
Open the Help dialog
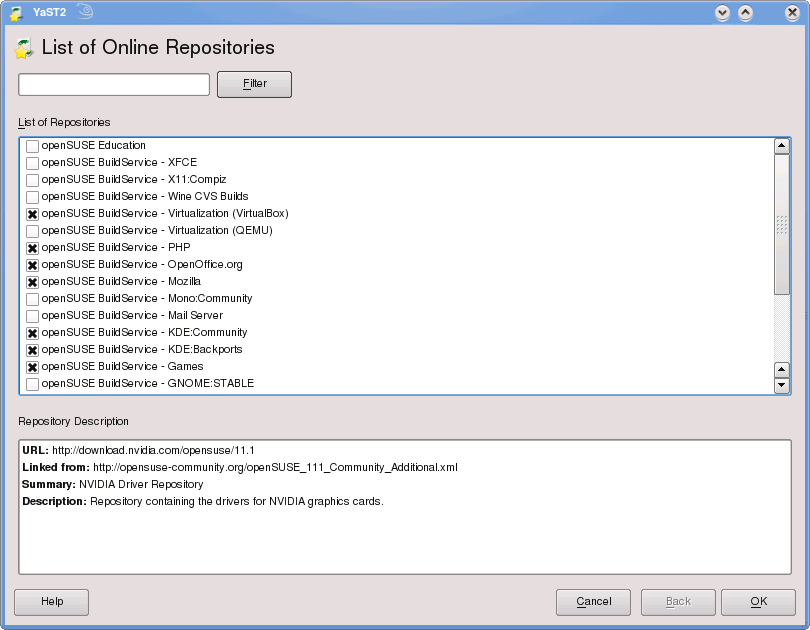pos(52,602)
